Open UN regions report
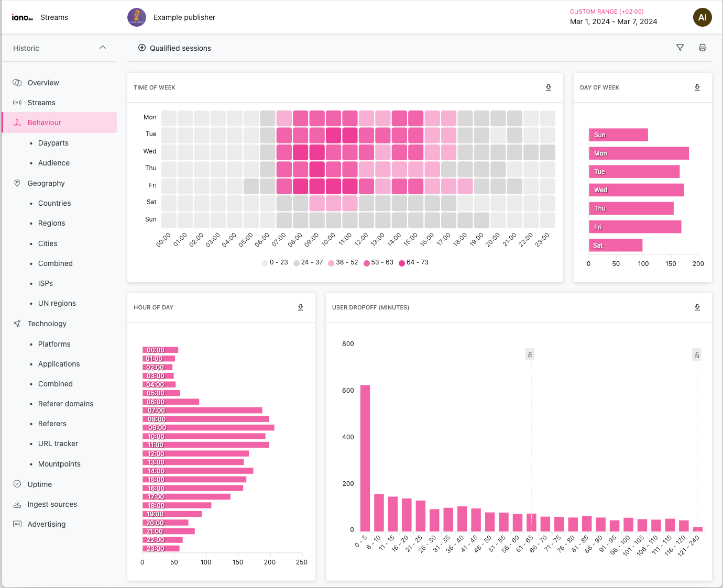723x588 pixels. coord(57,303)
